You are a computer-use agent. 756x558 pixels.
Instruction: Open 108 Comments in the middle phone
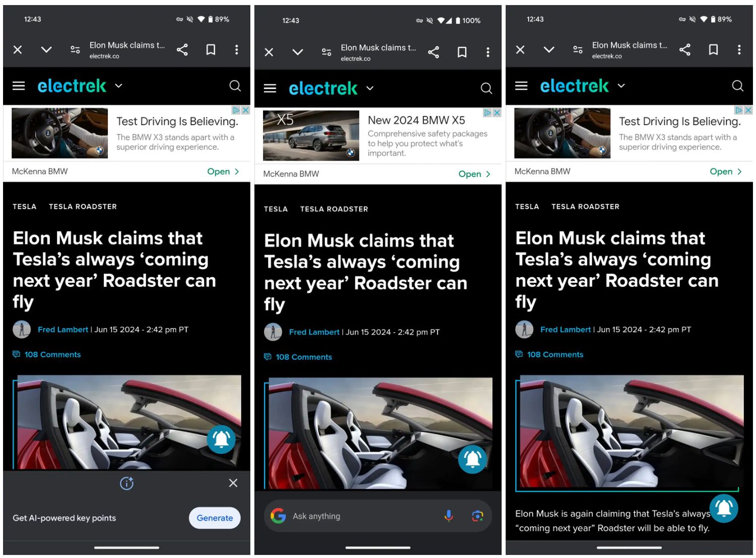303,357
